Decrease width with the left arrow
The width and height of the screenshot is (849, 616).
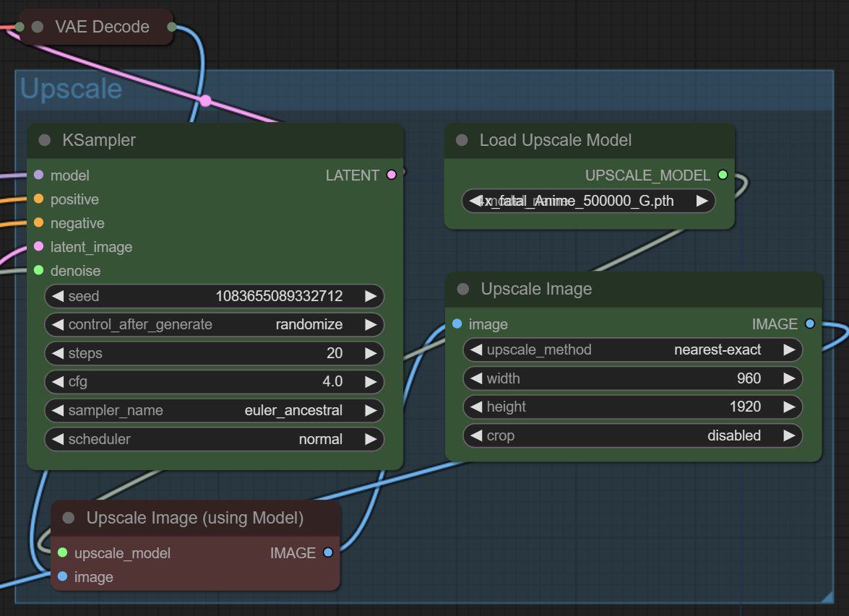click(x=476, y=378)
